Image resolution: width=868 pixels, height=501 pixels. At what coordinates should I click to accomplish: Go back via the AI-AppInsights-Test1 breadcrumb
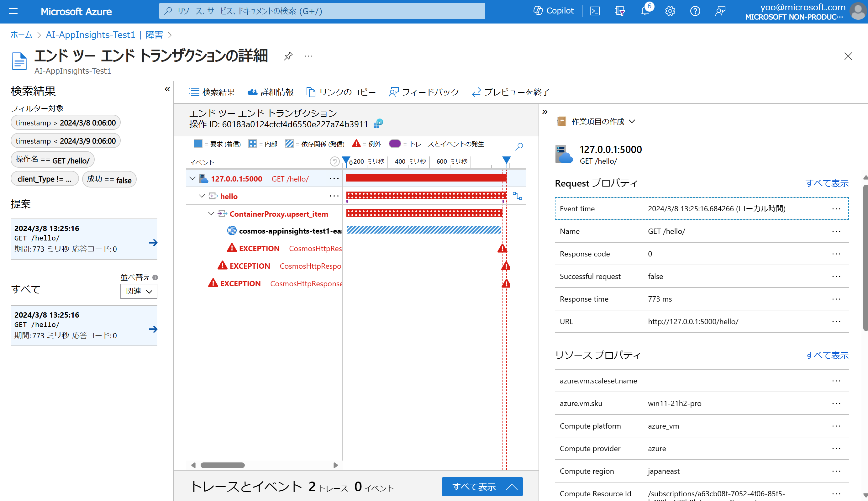point(91,34)
